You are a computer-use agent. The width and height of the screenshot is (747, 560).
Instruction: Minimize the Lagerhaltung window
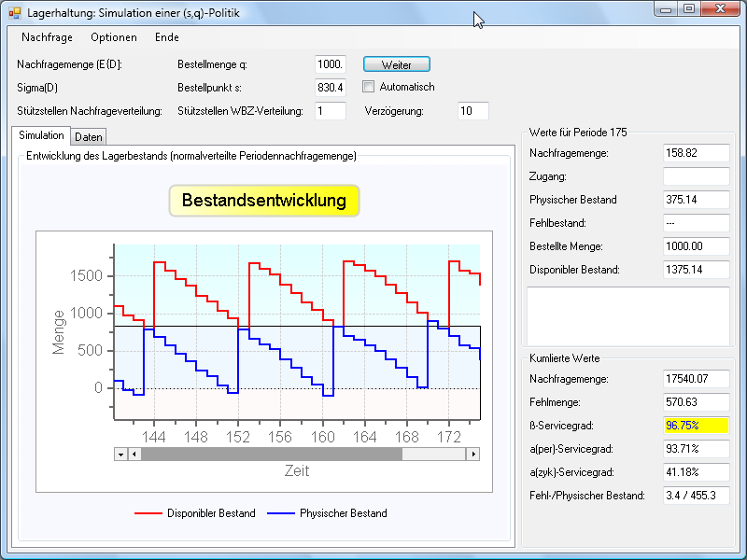coord(666,9)
